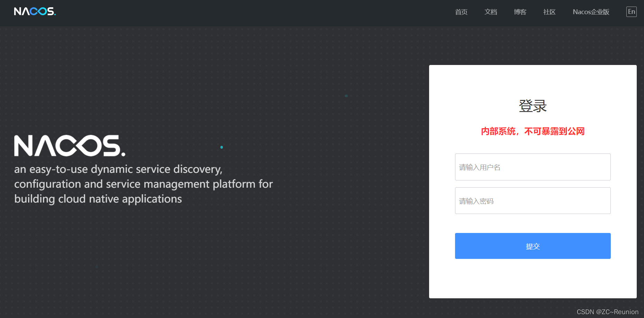The image size is (644, 318).
Task: Focus the 请输入密码 password field
Action: tap(533, 201)
